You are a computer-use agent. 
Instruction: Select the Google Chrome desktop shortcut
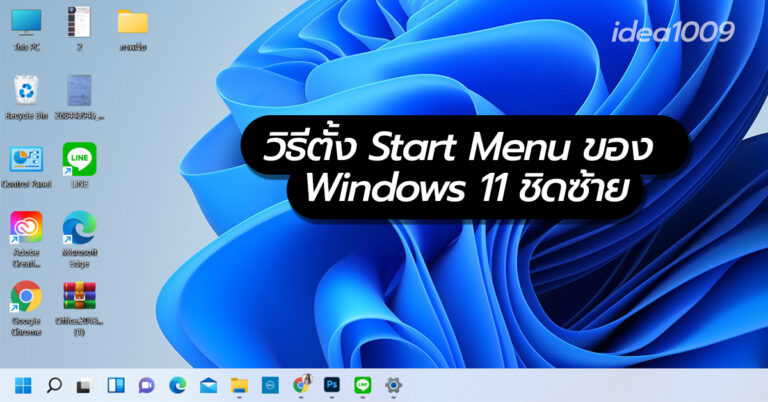point(25,297)
